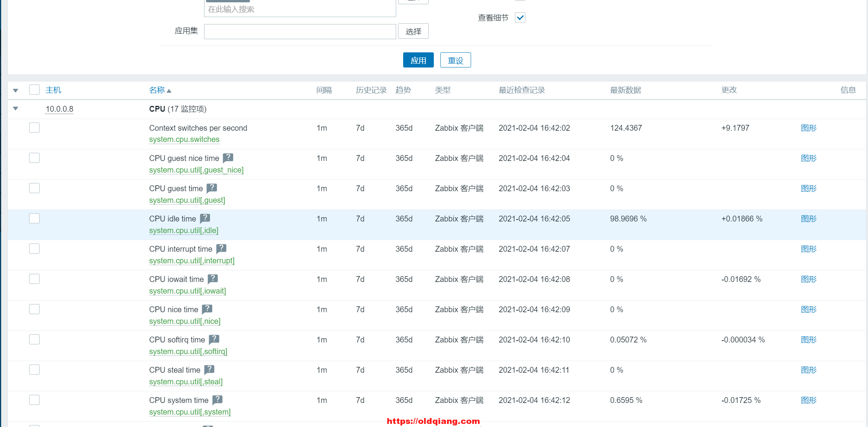Open help tooltip for CPU iowait time
This screenshot has width=868, height=427.
coord(213,278)
